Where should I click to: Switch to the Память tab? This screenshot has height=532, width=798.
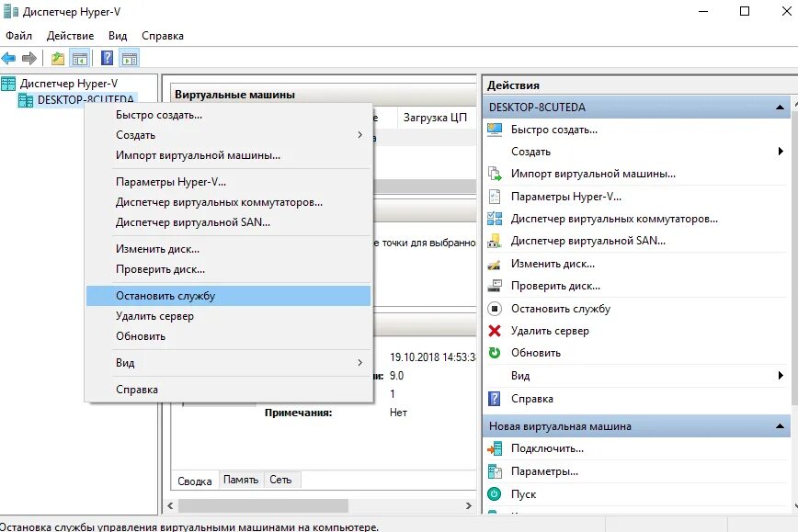241,480
